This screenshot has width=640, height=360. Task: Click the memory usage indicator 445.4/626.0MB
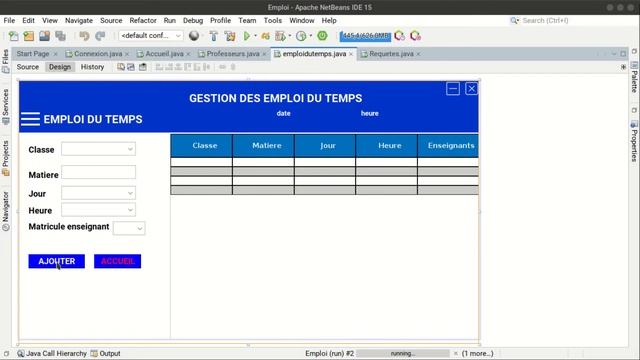coord(365,36)
